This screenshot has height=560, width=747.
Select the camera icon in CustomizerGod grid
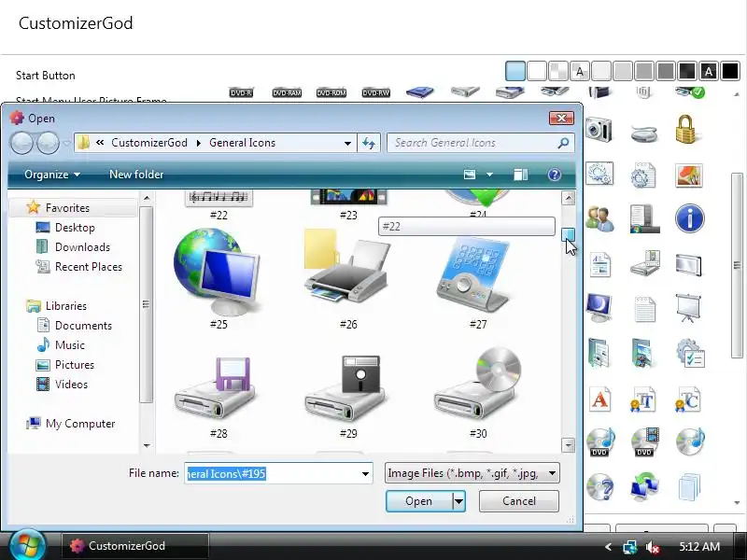click(599, 129)
